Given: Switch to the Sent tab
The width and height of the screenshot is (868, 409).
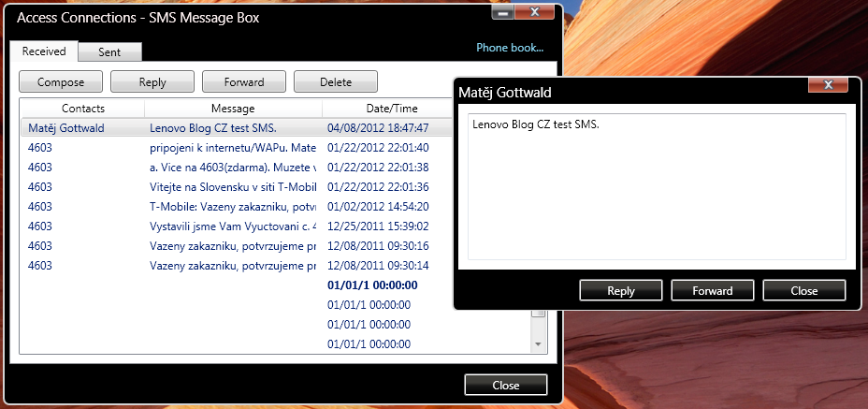Looking at the screenshot, I should point(109,52).
